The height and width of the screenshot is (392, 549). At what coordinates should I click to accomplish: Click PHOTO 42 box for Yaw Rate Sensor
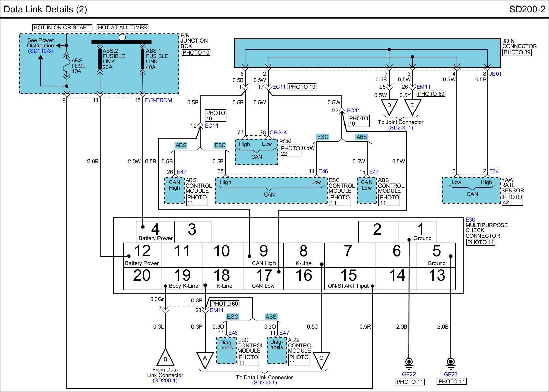[512, 200]
